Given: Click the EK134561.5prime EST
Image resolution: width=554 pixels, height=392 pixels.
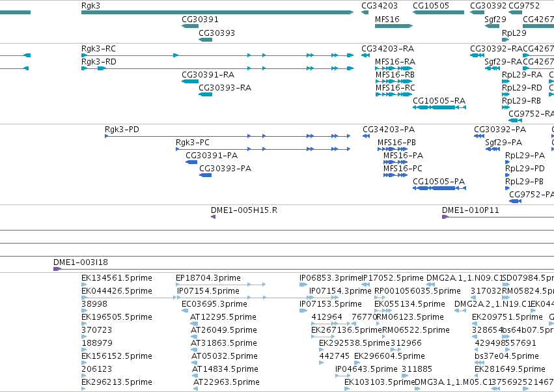Looking at the screenshot, I should point(84,285).
